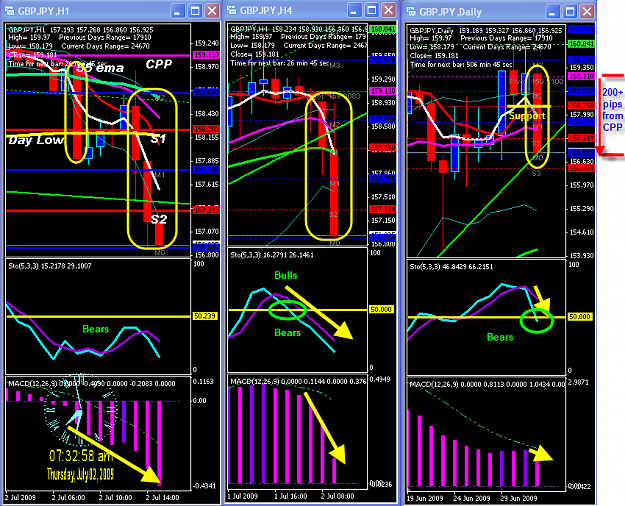This screenshot has height=506, width=625.
Task: Maximize the GBPJPY,Daily chart window
Action: 570,12
